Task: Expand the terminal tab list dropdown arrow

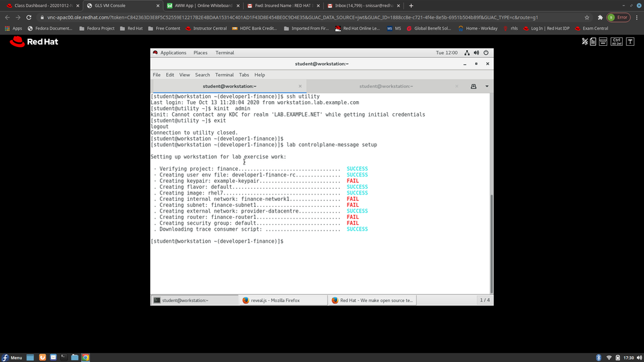Action: coord(487,86)
